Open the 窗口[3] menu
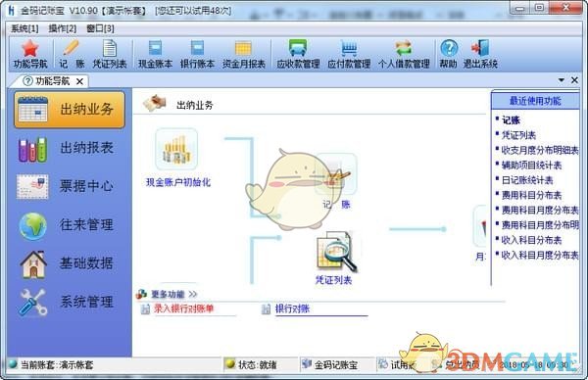 [x=100, y=28]
